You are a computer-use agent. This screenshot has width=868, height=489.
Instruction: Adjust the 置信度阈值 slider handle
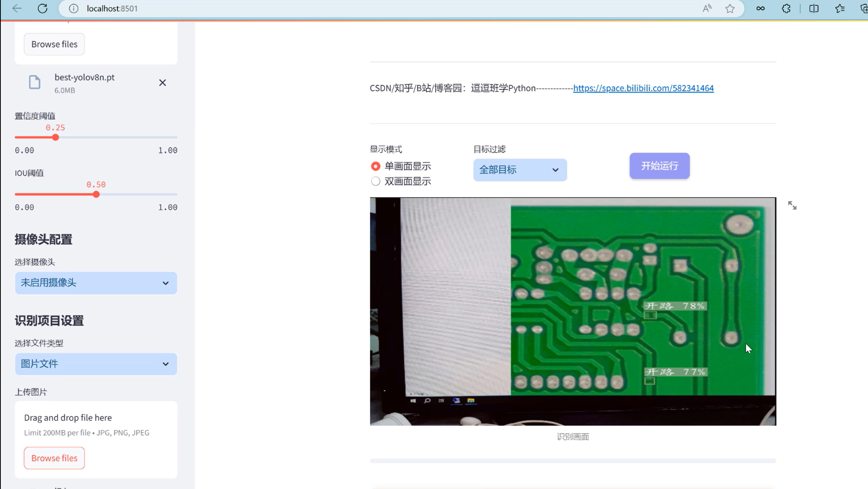(x=55, y=137)
